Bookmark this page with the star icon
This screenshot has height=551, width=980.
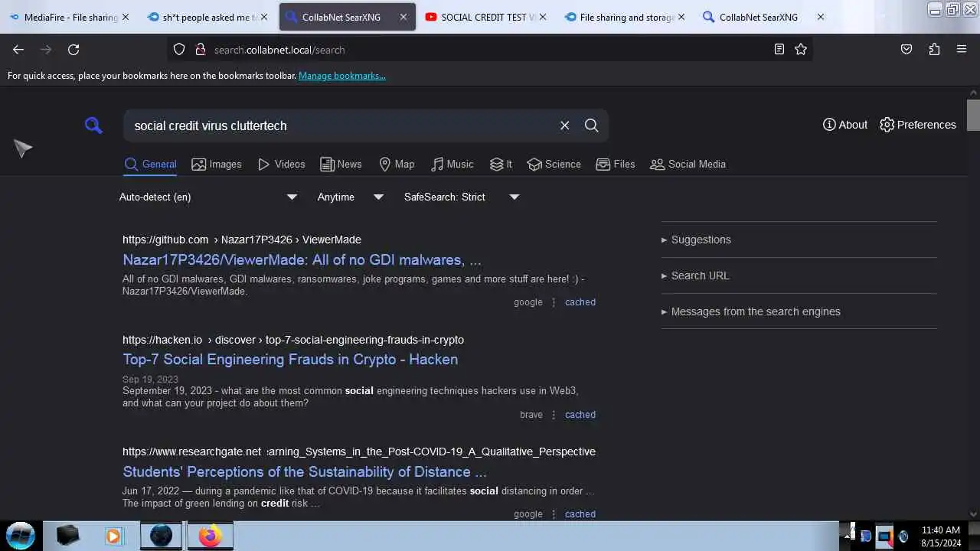801,50
